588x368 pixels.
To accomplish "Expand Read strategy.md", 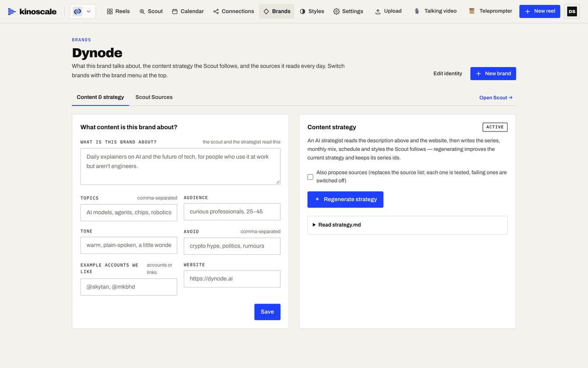I will [x=407, y=225].
